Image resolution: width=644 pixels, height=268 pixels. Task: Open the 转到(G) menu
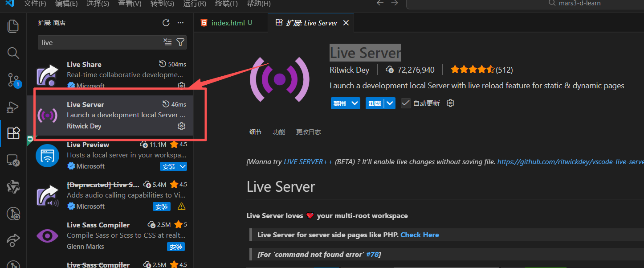162,4
